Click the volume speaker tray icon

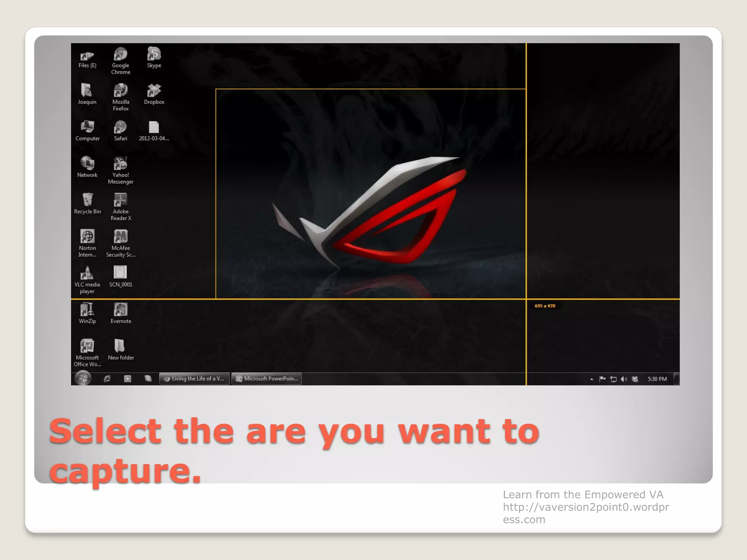click(624, 379)
